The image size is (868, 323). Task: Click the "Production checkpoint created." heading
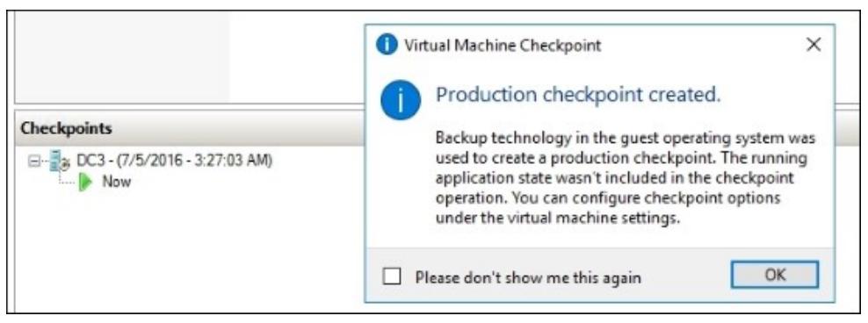578,95
